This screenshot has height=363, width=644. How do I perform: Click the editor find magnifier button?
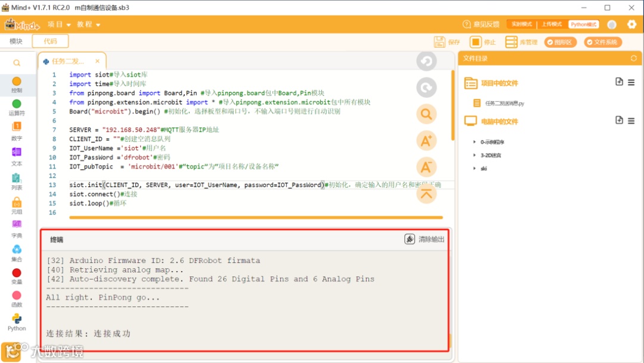(x=426, y=114)
